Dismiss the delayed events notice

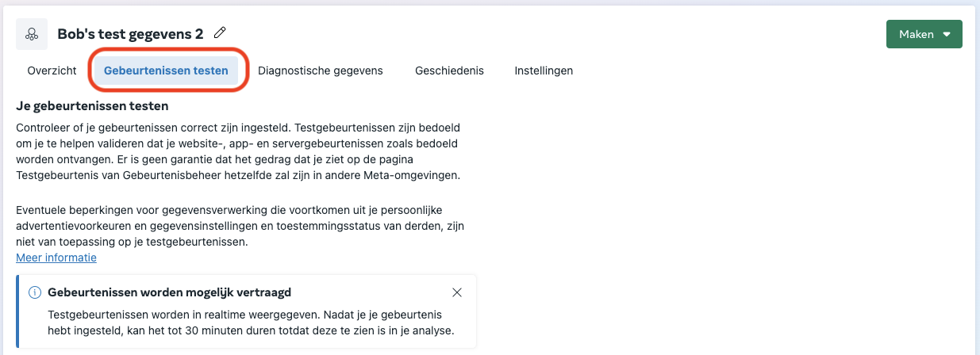pyautogui.click(x=456, y=292)
